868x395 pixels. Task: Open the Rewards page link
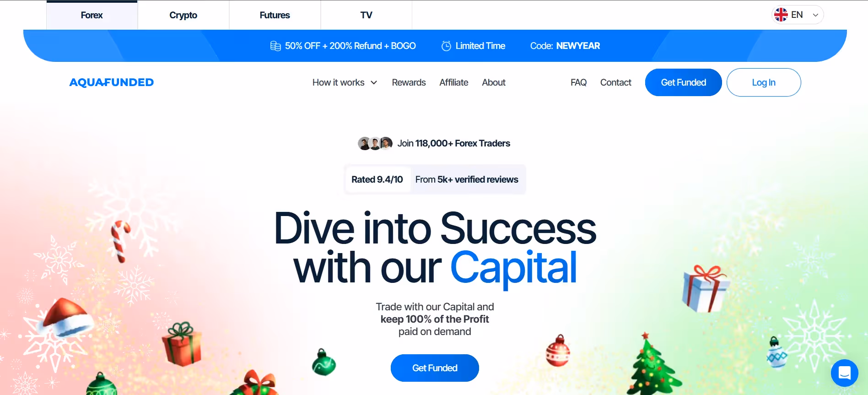coord(409,82)
